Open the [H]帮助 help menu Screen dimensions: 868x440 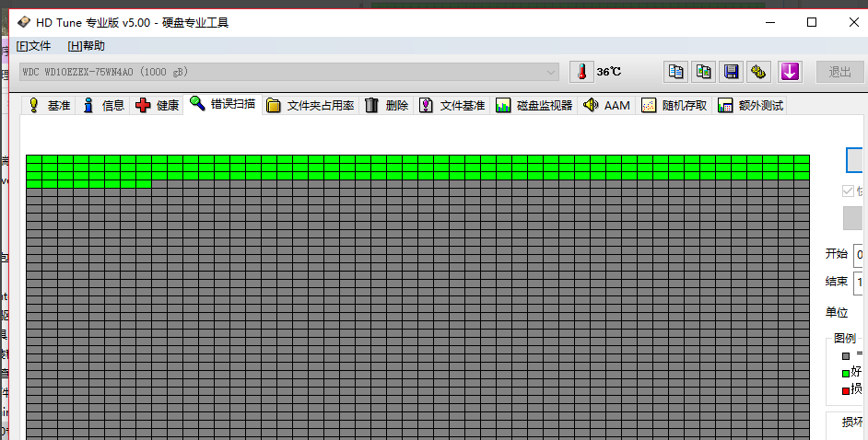pos(87,46)
